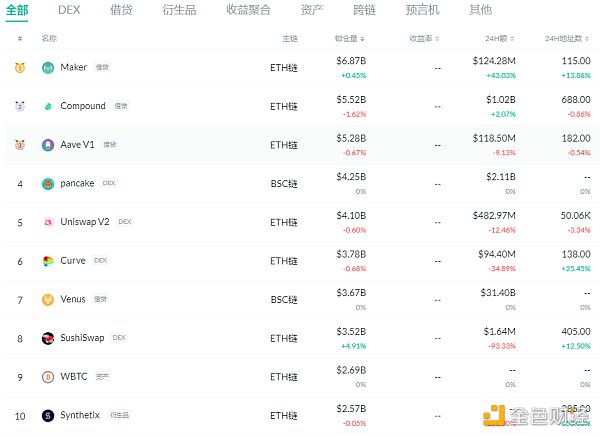Screen dimensions: 600x437
Task: Click the 借贷 tag beside Maker
Action: (x=102, y=68)
